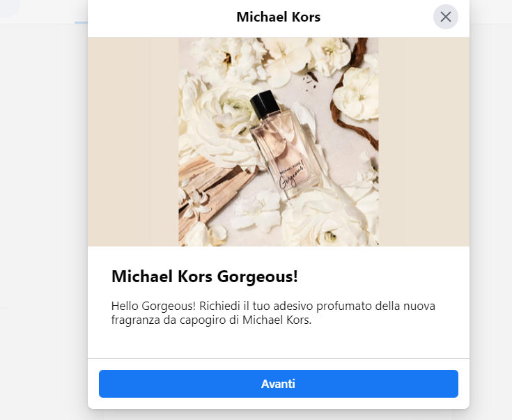512x420 pixels.
Task: Click the dimmed page area left of dialog
Action: (x=42, y=209)
